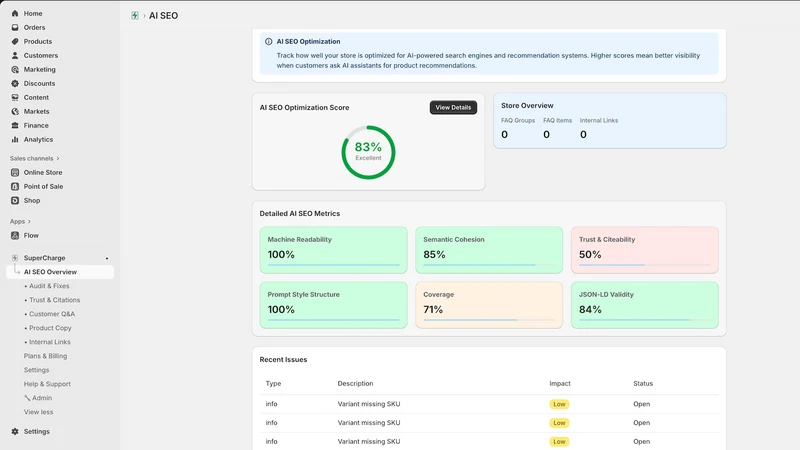The height and width of the screenshot is (450, 800).
Task: Open Analytics from the sidebar
Action: click(x=38, y=139)
